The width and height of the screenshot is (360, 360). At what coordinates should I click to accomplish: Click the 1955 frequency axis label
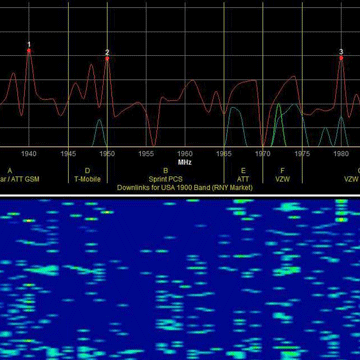146,154
